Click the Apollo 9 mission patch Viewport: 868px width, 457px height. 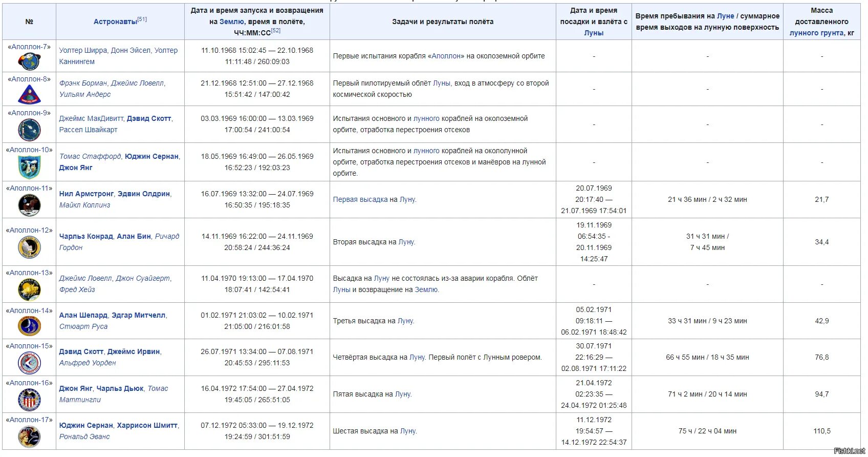point(29,130)
